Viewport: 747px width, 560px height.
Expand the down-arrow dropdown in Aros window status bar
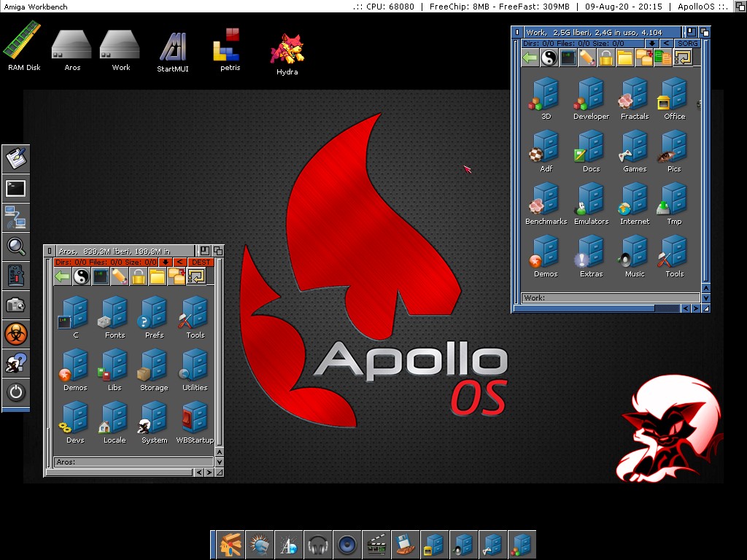point(166,262)
